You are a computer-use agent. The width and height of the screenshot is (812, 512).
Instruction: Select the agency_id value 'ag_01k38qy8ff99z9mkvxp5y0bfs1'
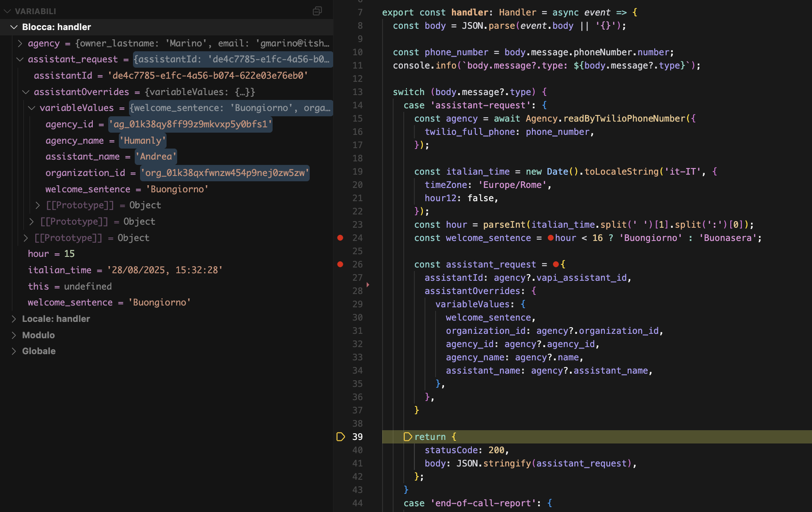[190, 124]
